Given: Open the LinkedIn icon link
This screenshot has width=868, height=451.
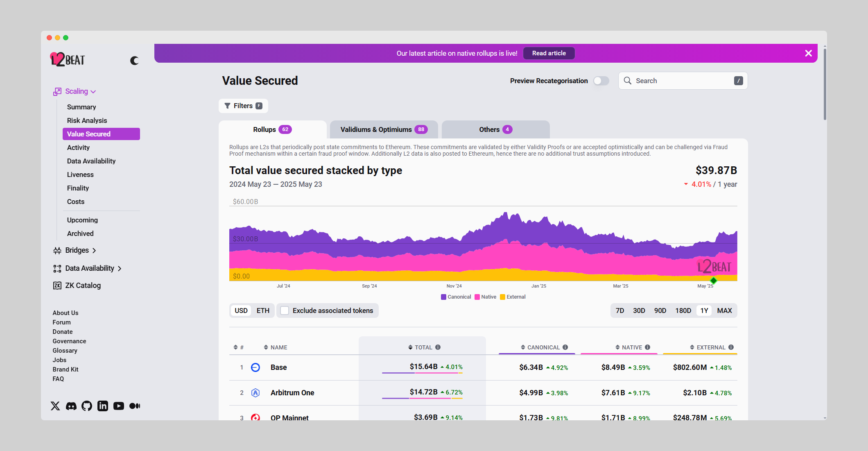Looking at the screenshot, I should point(103,406).
